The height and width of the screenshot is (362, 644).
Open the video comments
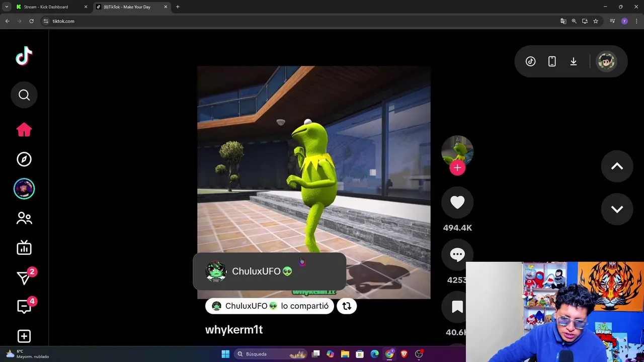point(457,254)
